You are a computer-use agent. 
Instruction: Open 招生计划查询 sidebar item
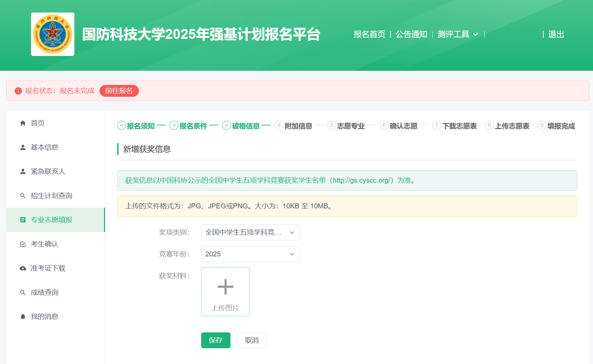click(x=55, y=196)
